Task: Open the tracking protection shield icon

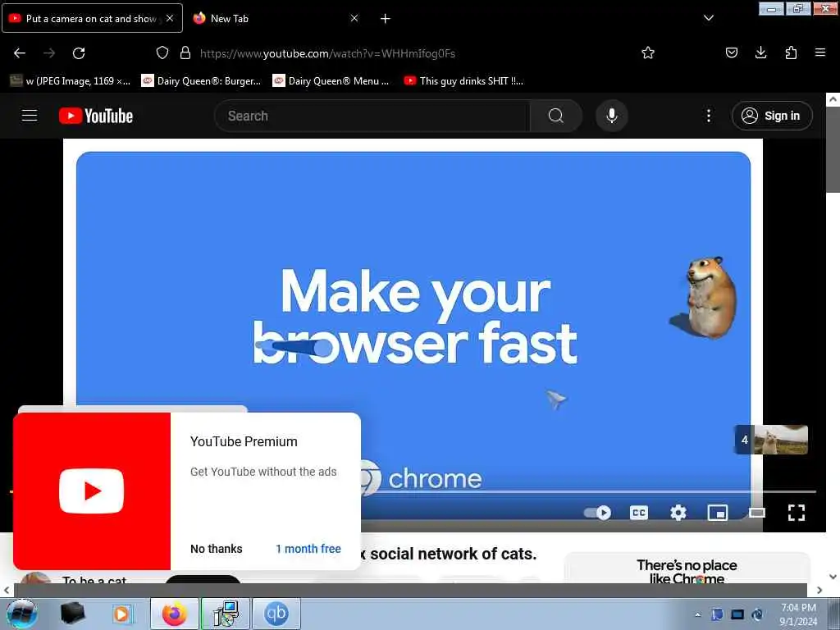Action: 162,52
